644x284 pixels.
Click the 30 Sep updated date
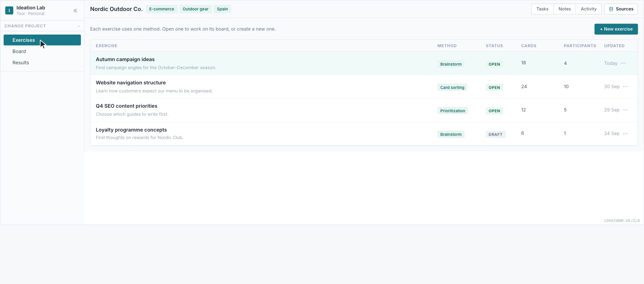[x=612, y=87]
